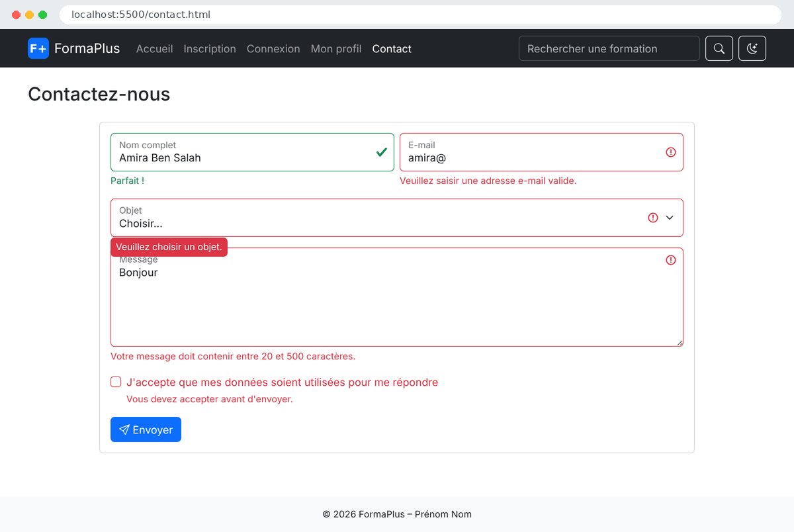Click inside the Message textarea
Screen dimensions: 794x532
397,297
